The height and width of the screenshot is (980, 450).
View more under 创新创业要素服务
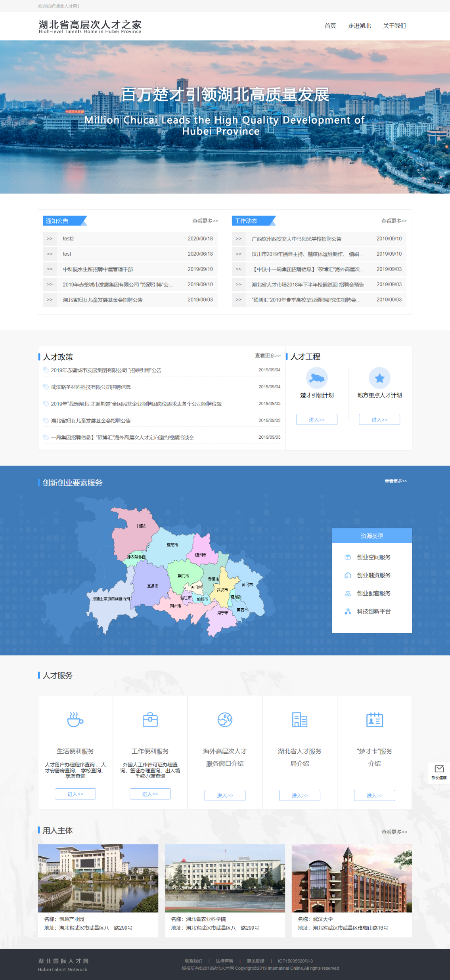[396, 481]
